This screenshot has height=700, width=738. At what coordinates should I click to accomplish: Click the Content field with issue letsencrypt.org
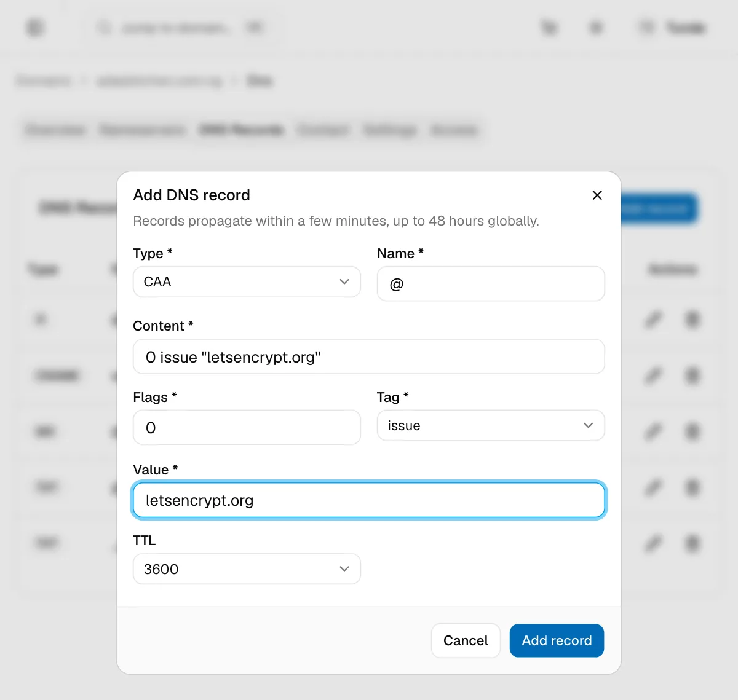[x=369, y=357]
